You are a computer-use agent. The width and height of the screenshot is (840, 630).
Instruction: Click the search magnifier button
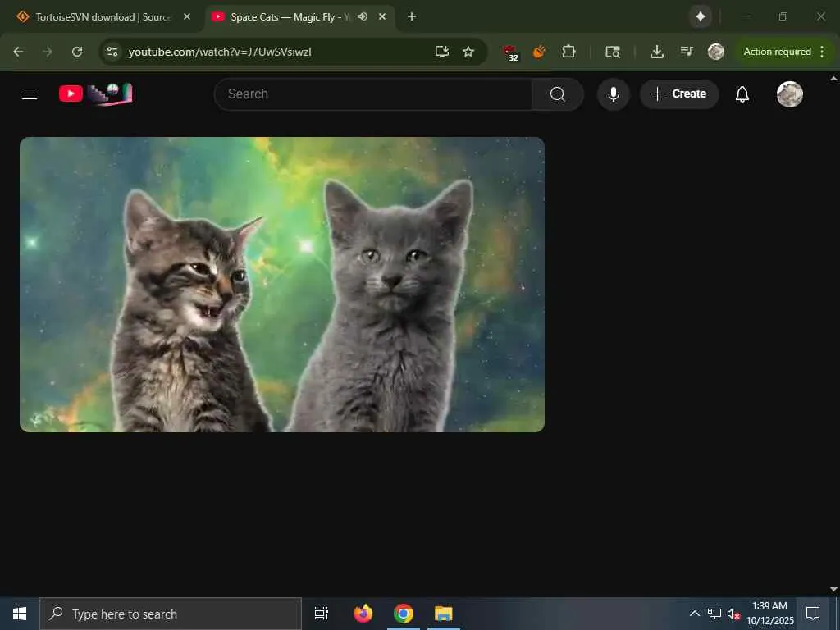pos(557,94)
